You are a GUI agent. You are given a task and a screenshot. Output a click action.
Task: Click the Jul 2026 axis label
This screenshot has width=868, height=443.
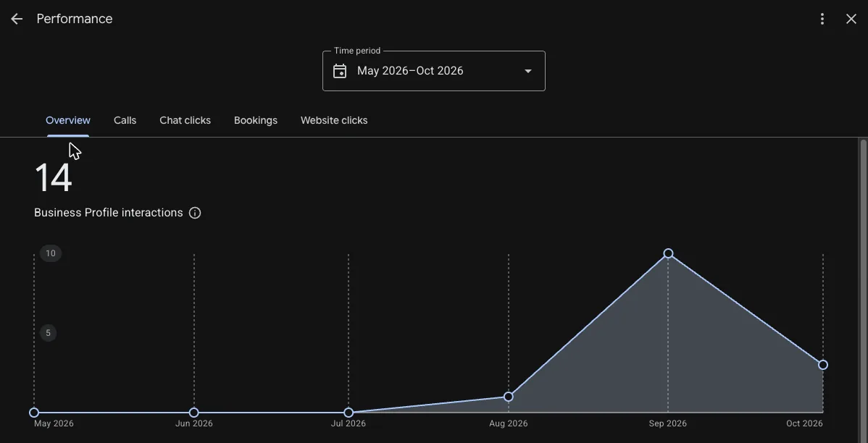click(x=349, y=423)
